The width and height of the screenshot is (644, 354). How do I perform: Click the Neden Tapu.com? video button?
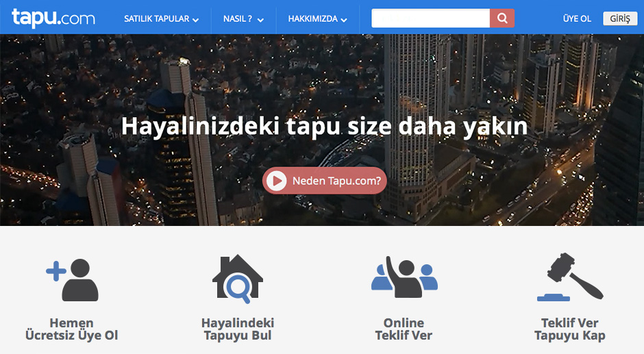tap(325, 181)
